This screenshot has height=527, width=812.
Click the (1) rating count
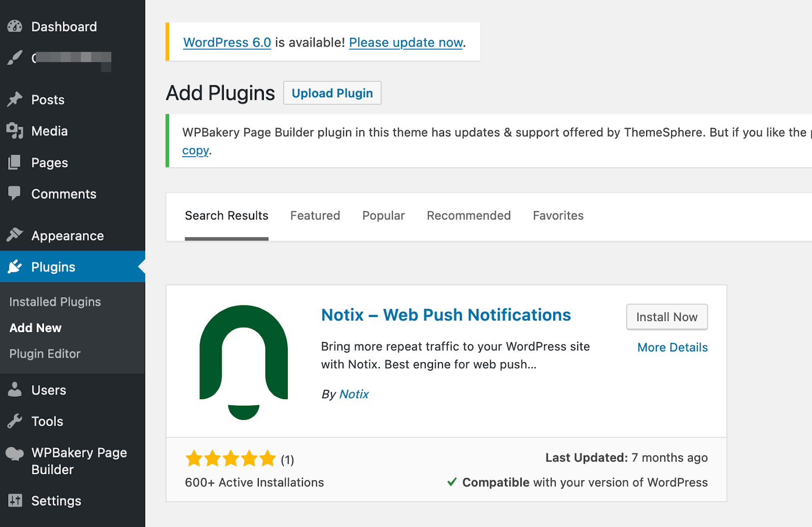click(x=288, y=460)
